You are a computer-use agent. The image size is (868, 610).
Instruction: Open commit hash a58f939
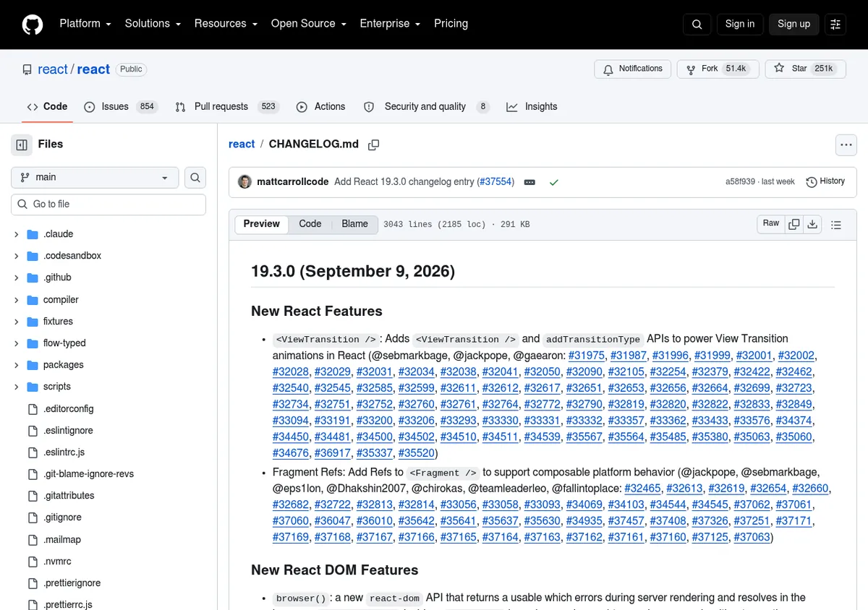coord(740,182)
